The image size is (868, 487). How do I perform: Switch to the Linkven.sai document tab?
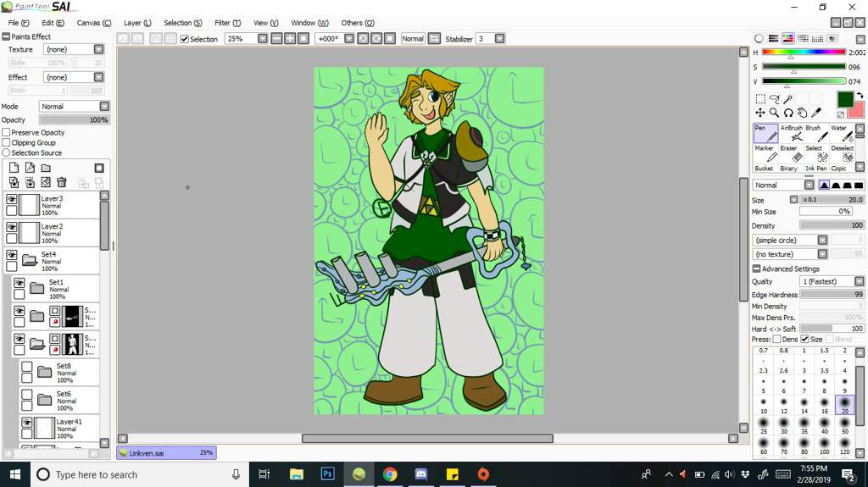(166, 452)
